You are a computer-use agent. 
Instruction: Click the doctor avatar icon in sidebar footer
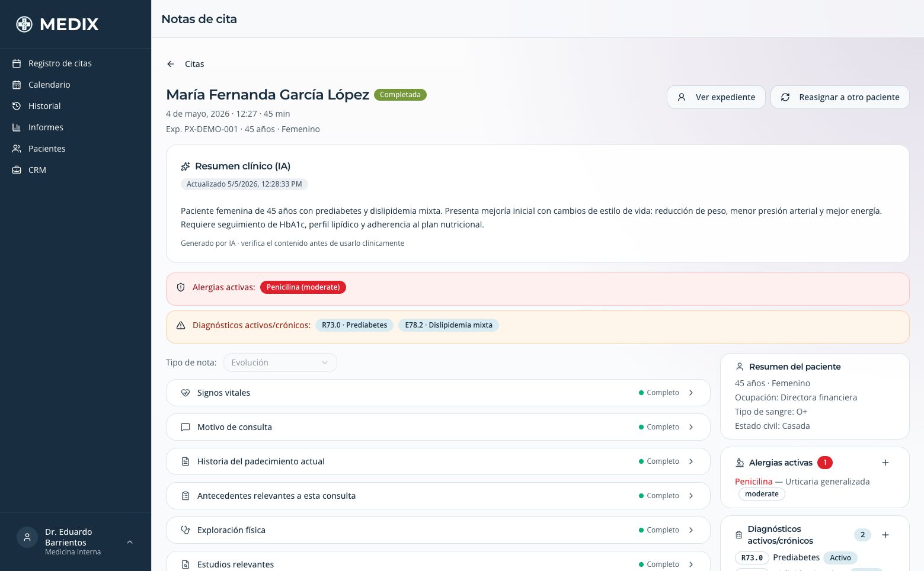pos(27,538)
